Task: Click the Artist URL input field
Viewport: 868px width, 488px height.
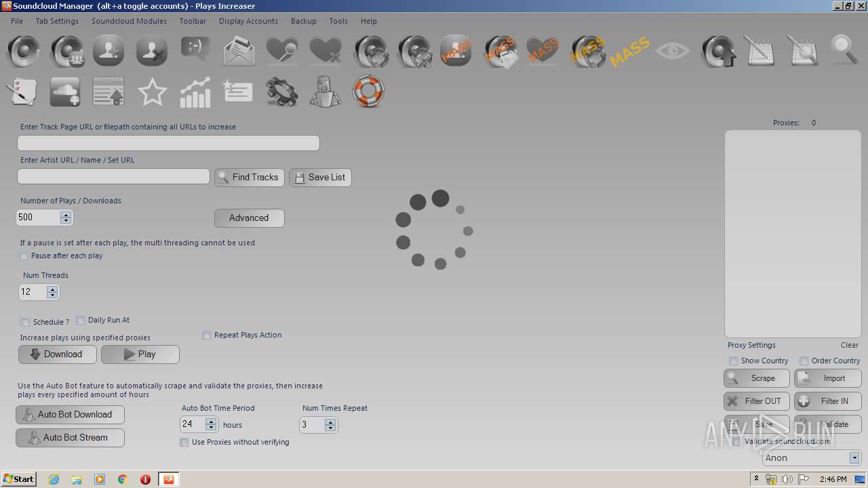Action: (x=113, y=176)
